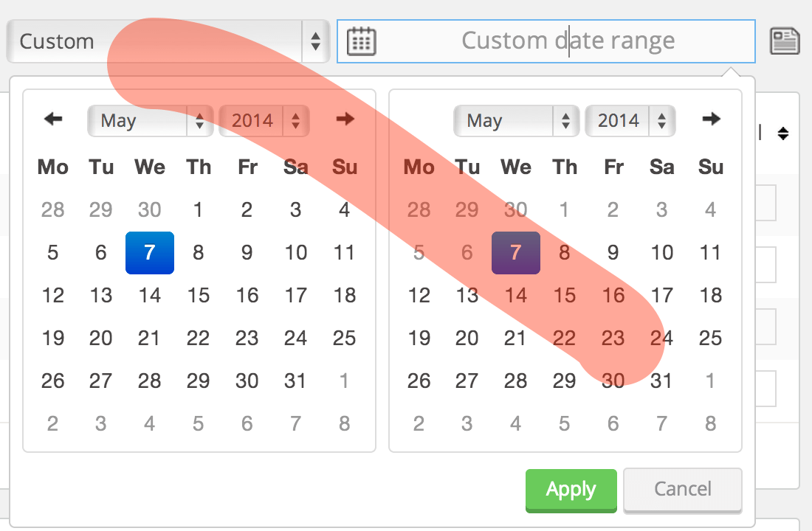Click the sort arrows icon at right edge

(x=783, y=133)
